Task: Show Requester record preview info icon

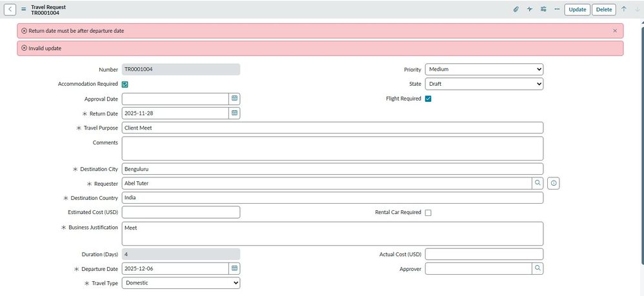Action: tap(554, 183)
